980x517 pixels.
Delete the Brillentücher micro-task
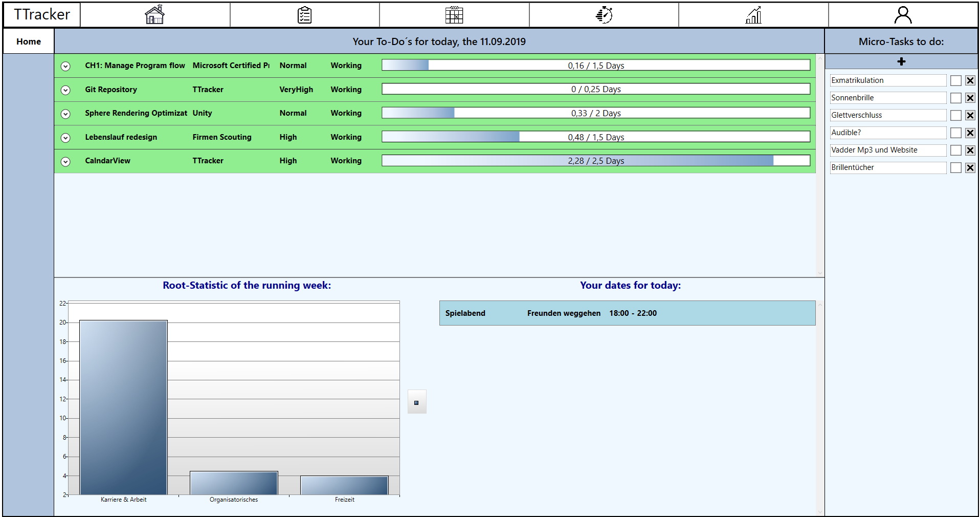(970, 167)
